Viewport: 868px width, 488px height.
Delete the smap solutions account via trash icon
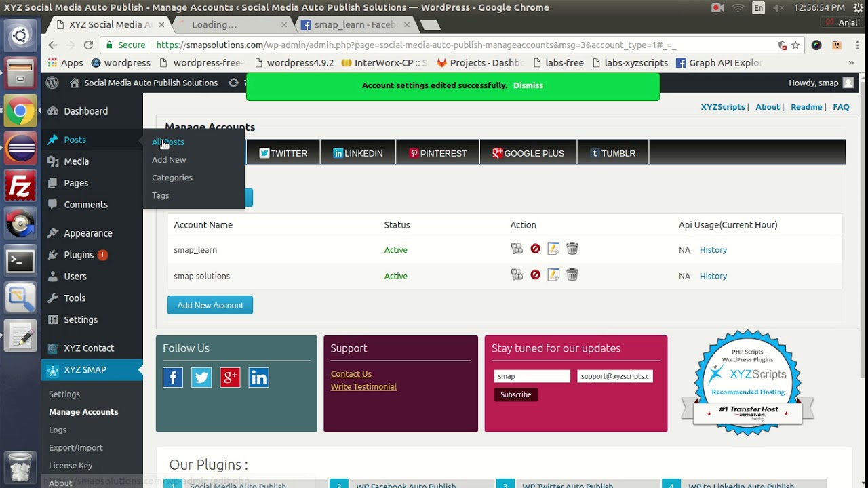pos(572,274)
